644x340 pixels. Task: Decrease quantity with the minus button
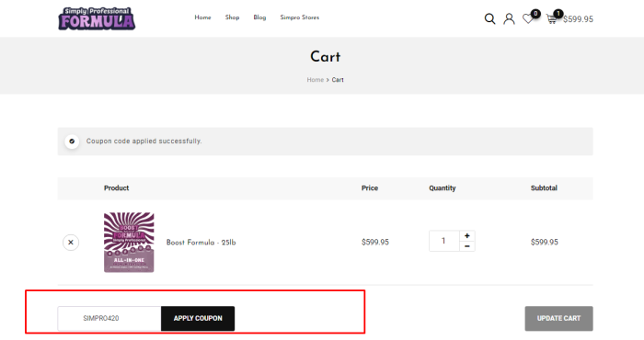click(x=467, y=246)
